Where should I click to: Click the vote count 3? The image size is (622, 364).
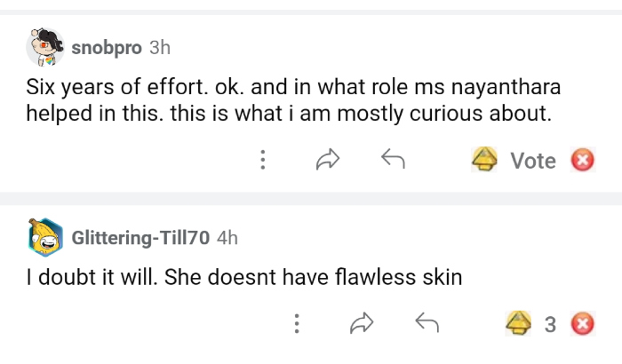[550, 325]
